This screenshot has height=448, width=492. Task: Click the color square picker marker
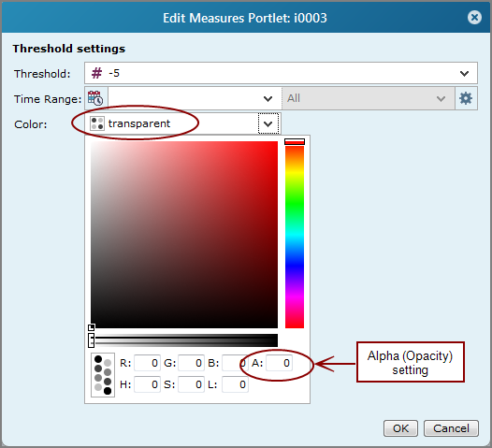click(x=91, y=328)
